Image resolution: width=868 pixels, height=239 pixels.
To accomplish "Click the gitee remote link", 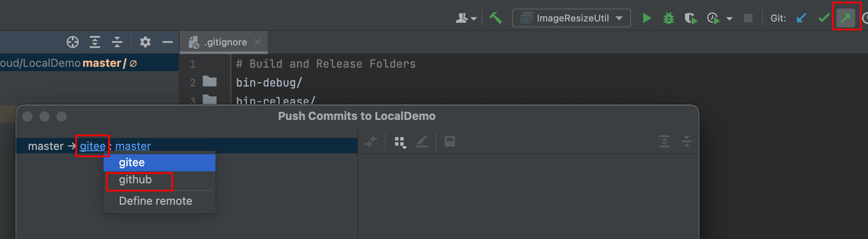I will (92, 146).
